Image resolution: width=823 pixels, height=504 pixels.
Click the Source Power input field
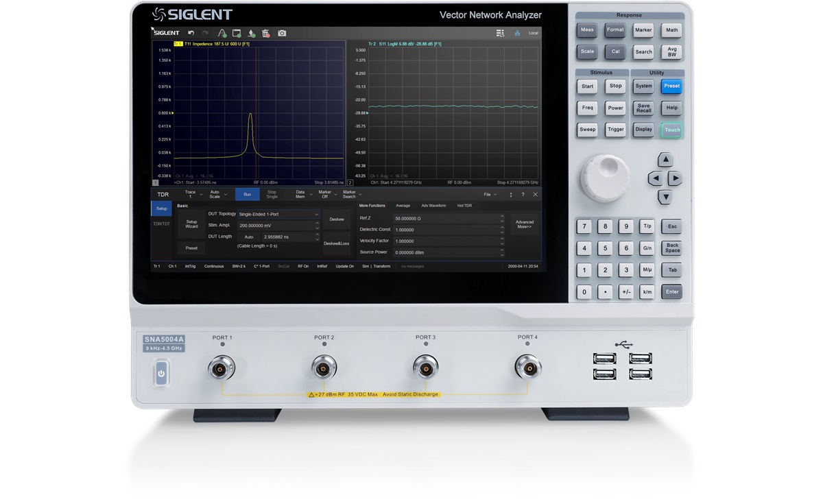click(x=449, y=253)
